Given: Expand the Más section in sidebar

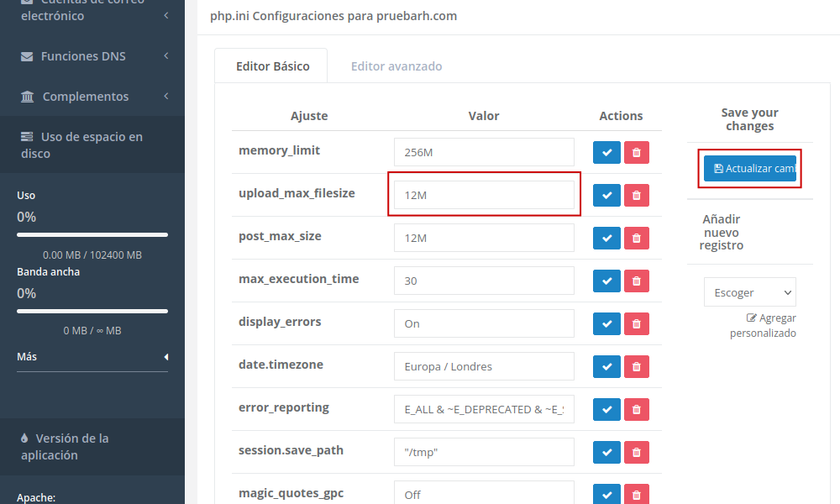Looking at the screenshot, I should pos(92,357).
